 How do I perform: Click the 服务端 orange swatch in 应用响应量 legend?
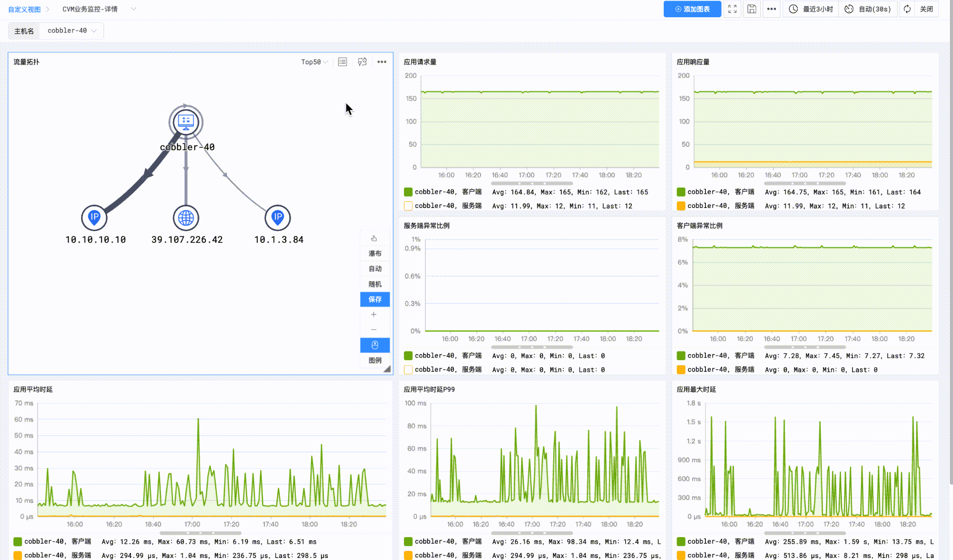(681, 206)
